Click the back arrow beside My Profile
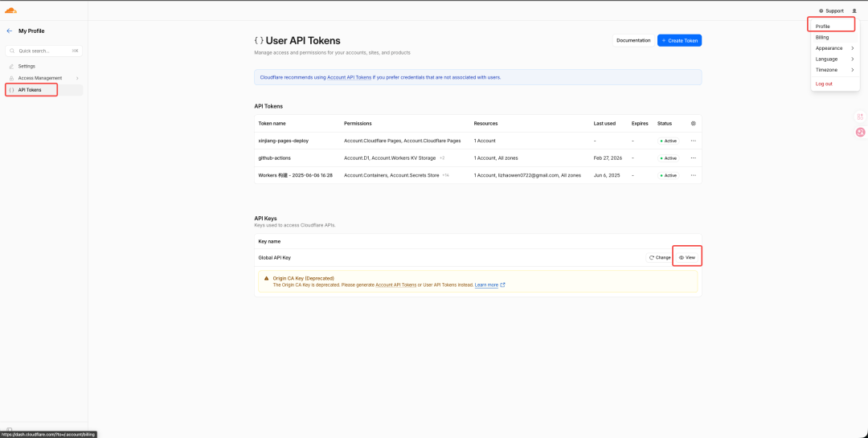868x438 pixels. [9, 31]
